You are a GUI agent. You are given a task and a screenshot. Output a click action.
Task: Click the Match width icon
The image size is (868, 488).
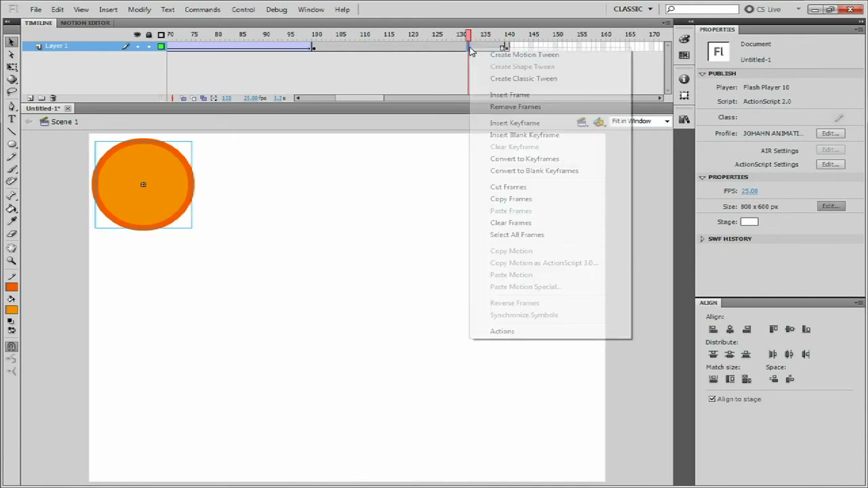tap(713, 379)
